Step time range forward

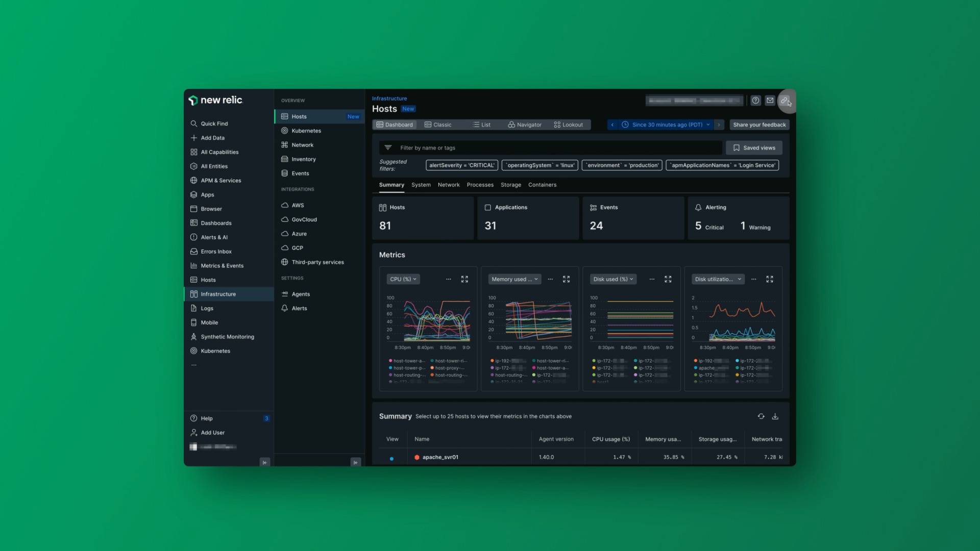pos(719,125)
